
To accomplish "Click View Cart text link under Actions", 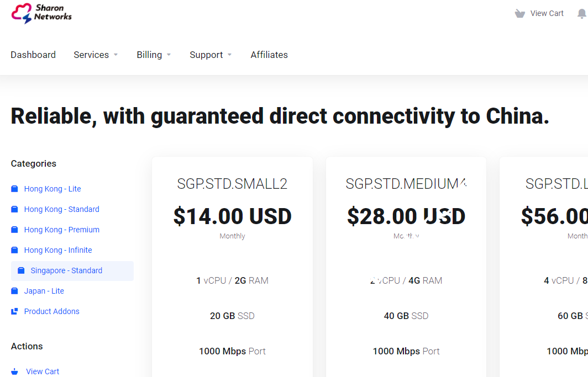I will pos(43,371).
